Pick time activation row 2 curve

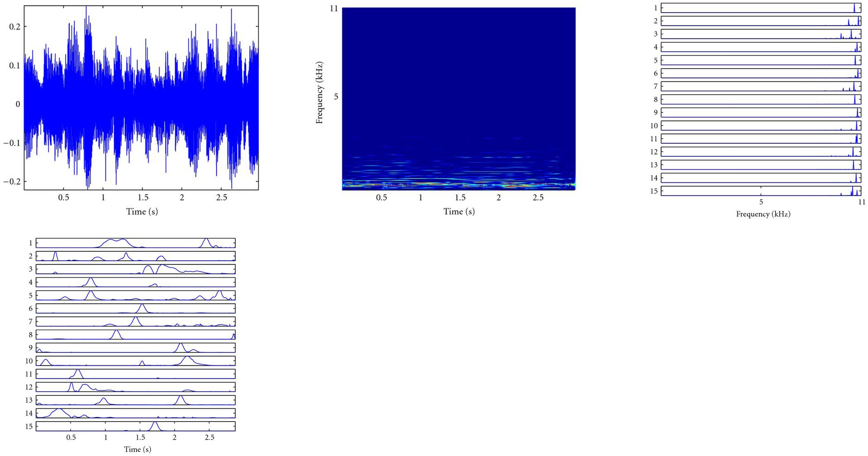click(136, 256)
